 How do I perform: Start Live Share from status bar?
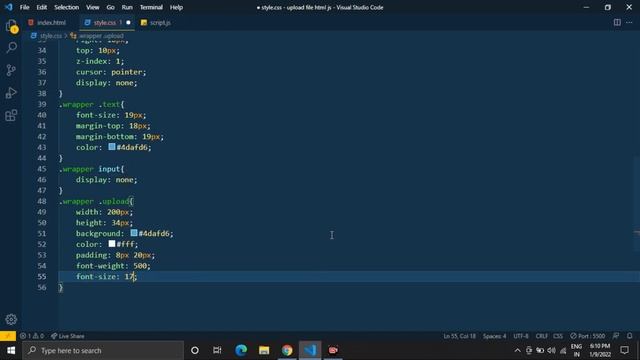(68, 336)
